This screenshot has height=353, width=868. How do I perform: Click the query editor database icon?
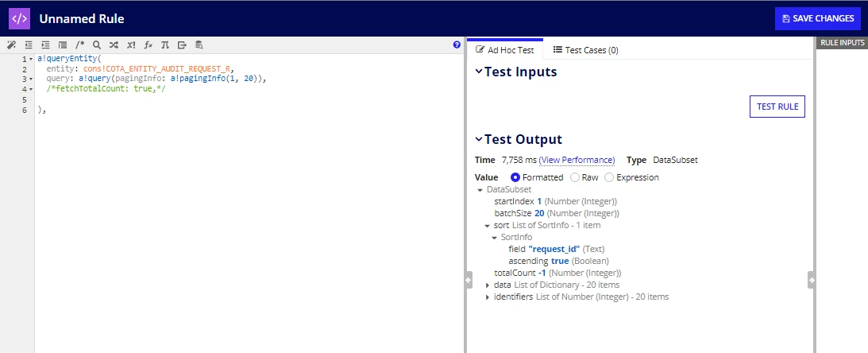click(199, 45)
